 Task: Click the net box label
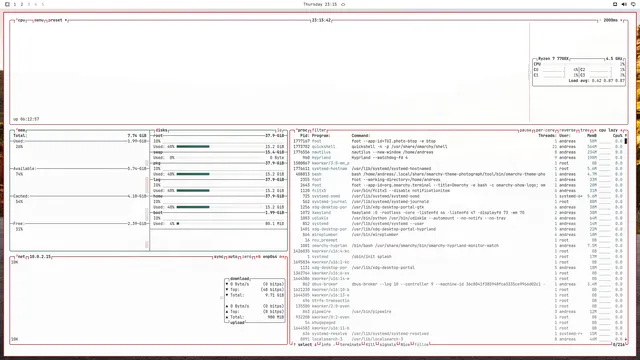[21, 257]
